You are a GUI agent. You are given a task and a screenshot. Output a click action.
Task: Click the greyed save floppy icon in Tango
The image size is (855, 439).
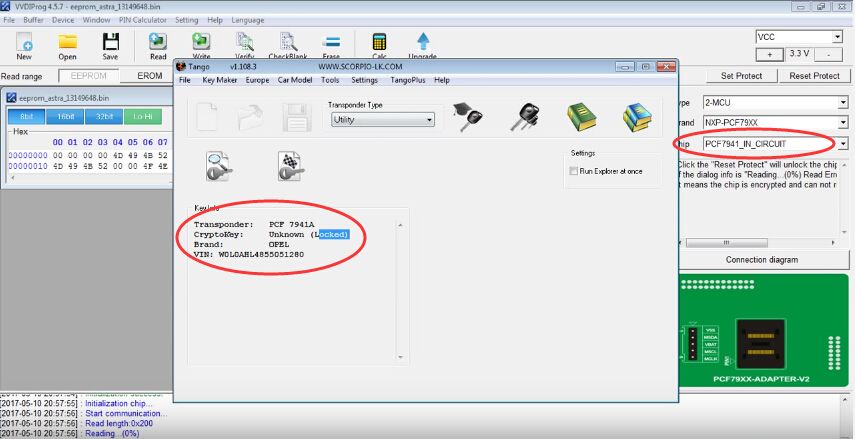click(297, 117)
